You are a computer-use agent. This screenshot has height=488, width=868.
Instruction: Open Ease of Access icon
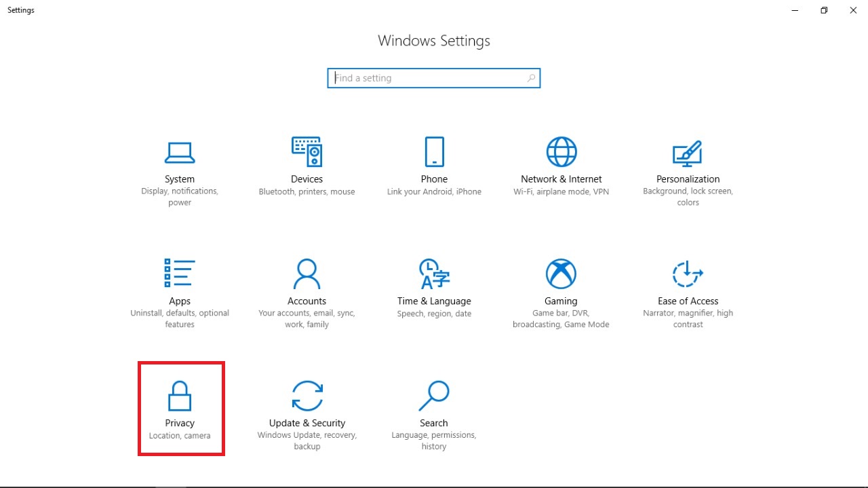pyautogui.click(x=688, y=274)
